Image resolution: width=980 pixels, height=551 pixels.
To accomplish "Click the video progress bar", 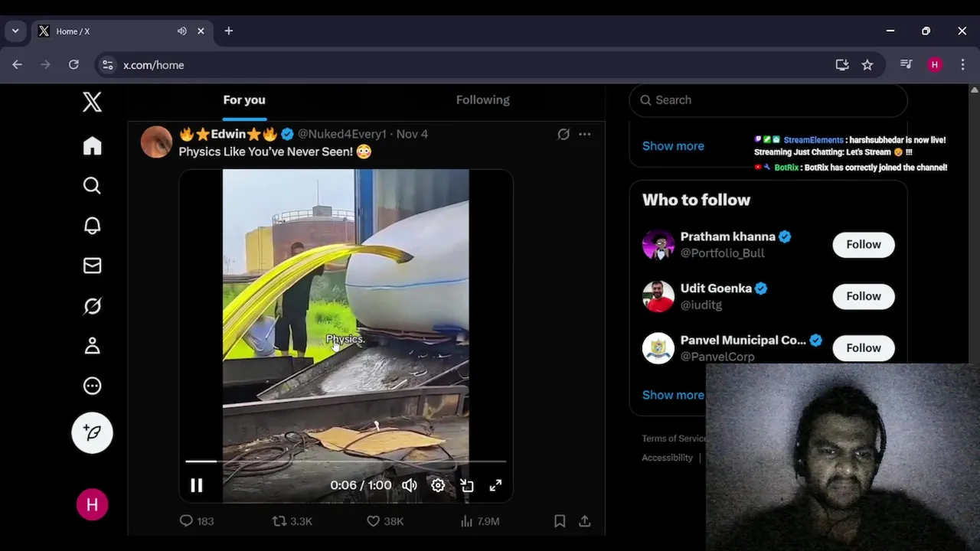I will tap(346, 461).
